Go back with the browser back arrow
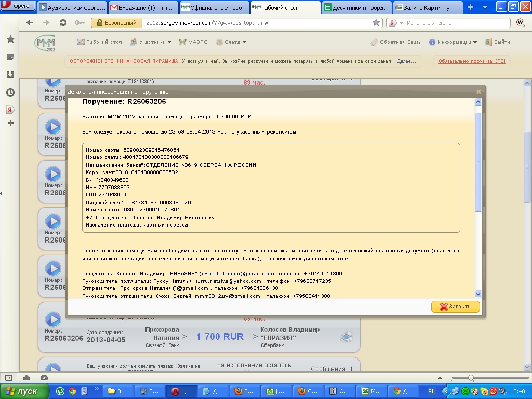532x399 pixels. click(30, 23)
